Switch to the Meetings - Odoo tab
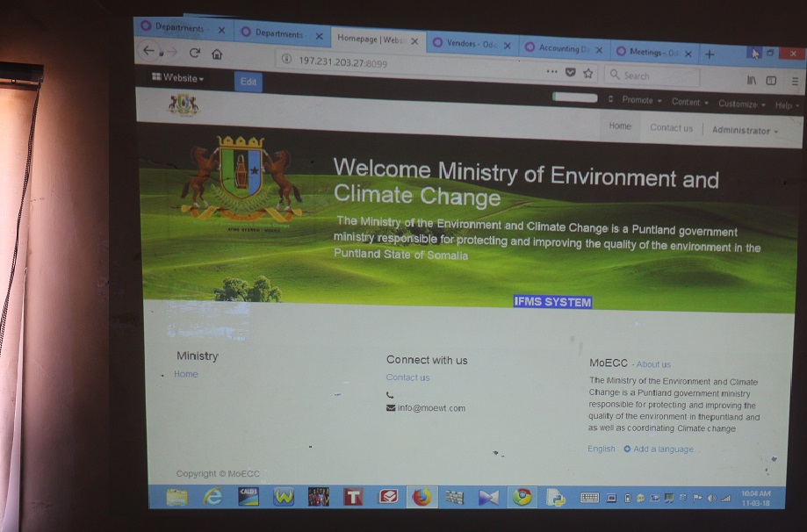The height and width of the screenshot is (532, 807). (x=653, y=53)
